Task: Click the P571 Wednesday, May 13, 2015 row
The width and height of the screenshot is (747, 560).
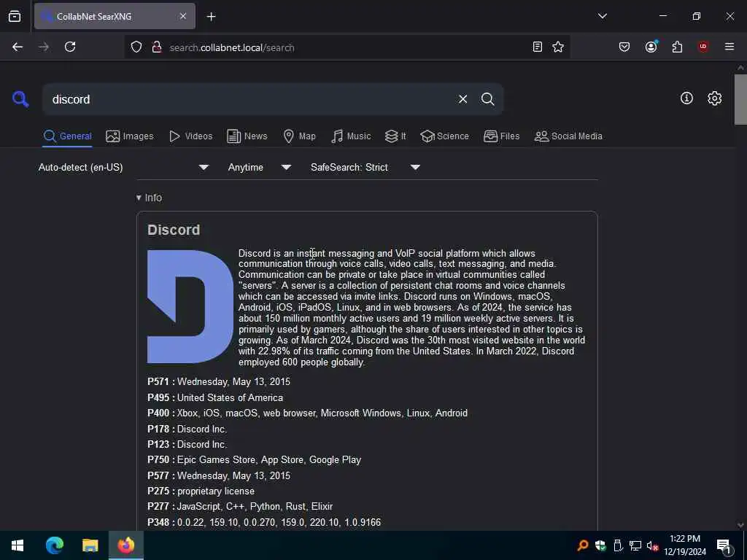Action: coord(219,381)
